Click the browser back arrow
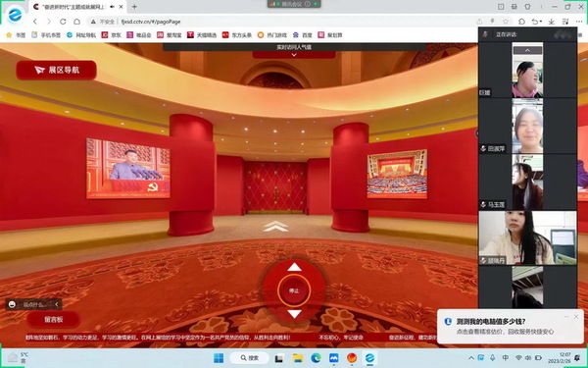This screenshot has height=368, width=588. click(x=35, y=22)
